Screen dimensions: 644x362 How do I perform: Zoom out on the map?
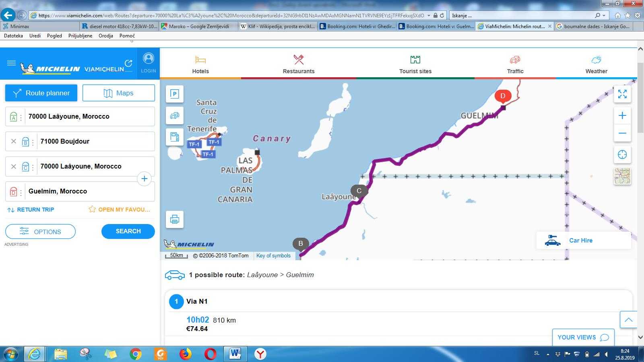pos(622,133)
